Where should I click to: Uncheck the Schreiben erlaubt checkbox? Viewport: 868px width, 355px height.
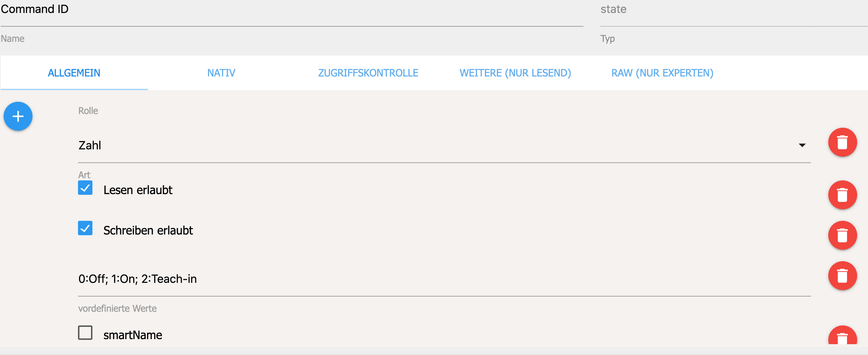click(x=85, y=228)
